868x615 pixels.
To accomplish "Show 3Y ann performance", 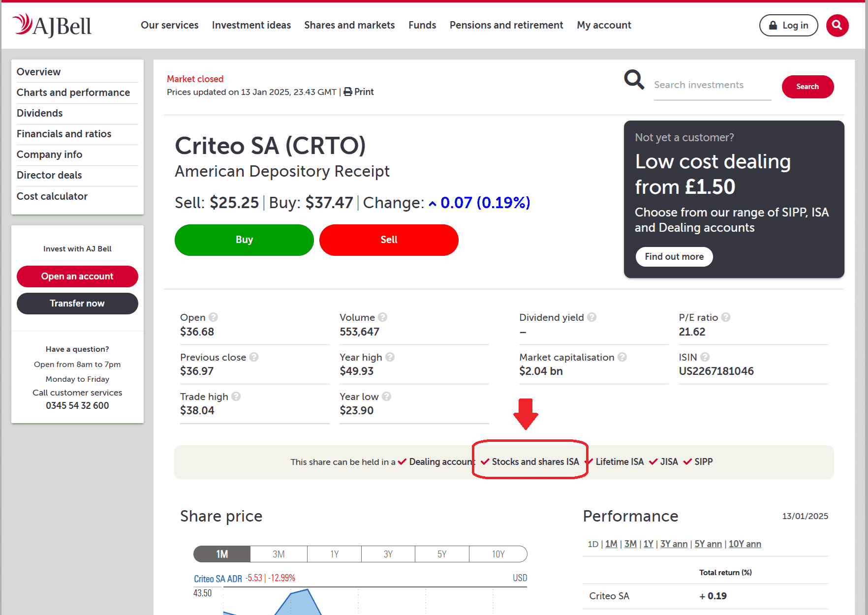I will pyautogui.click(x=674, y=544).
